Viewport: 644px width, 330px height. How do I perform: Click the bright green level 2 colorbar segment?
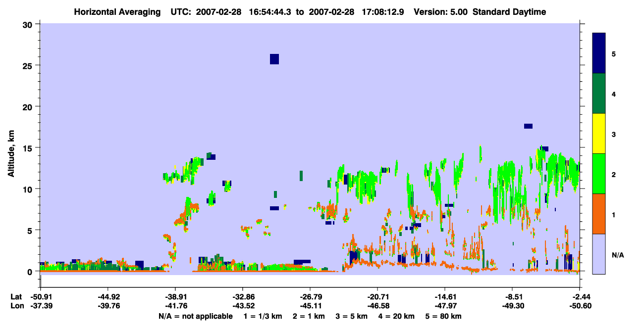click(x=599, y=174)
